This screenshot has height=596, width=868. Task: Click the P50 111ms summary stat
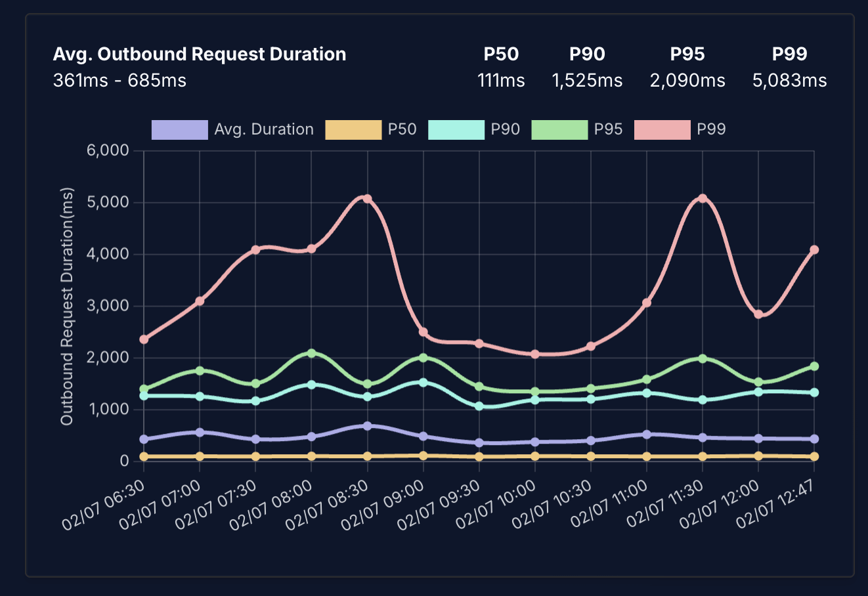point(501,80)
